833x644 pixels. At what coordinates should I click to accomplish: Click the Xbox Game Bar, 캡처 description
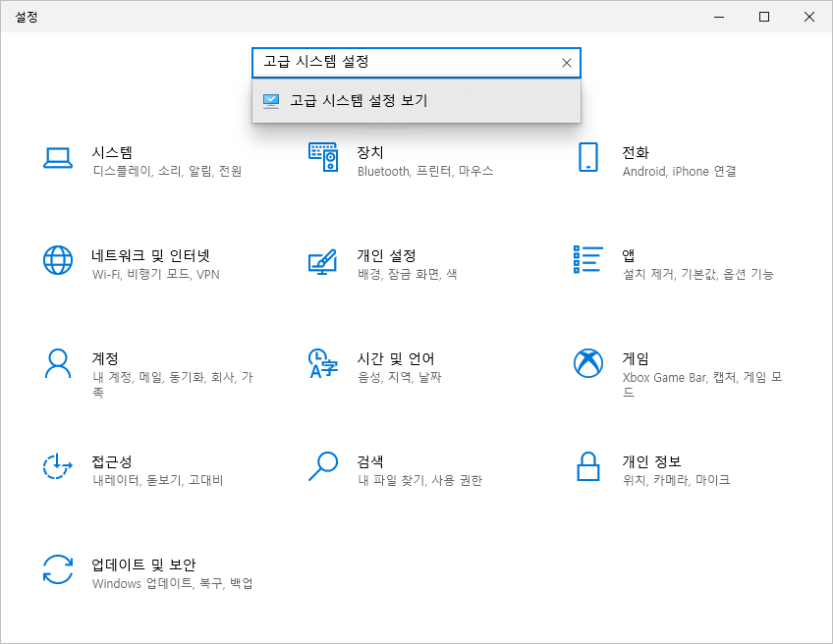tap(702, 385)
